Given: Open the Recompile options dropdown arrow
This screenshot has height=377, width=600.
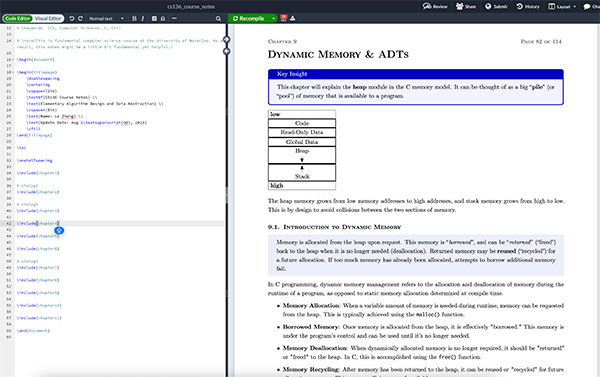Looking at the screenshot, I should (x=274, y=18).
